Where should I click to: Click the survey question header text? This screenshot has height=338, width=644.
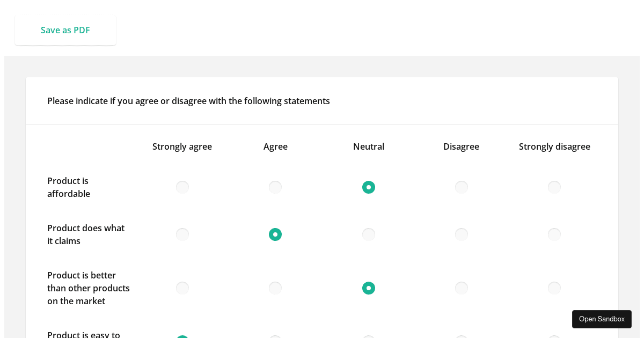coord(188,101)
